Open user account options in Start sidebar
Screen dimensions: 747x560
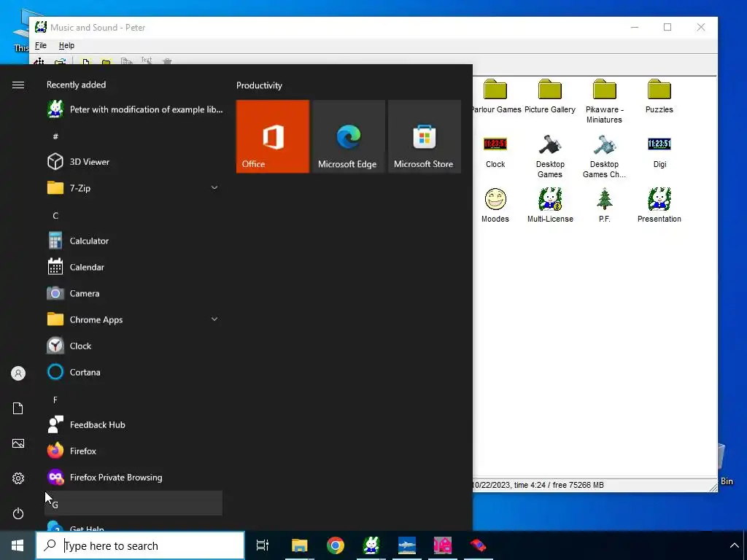[18, 373]
